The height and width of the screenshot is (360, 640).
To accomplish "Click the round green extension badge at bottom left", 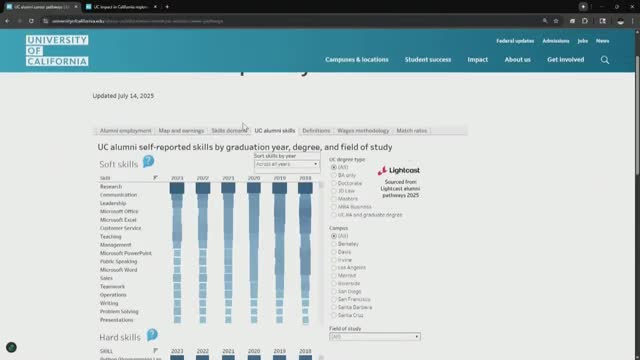I will [11, 347].
